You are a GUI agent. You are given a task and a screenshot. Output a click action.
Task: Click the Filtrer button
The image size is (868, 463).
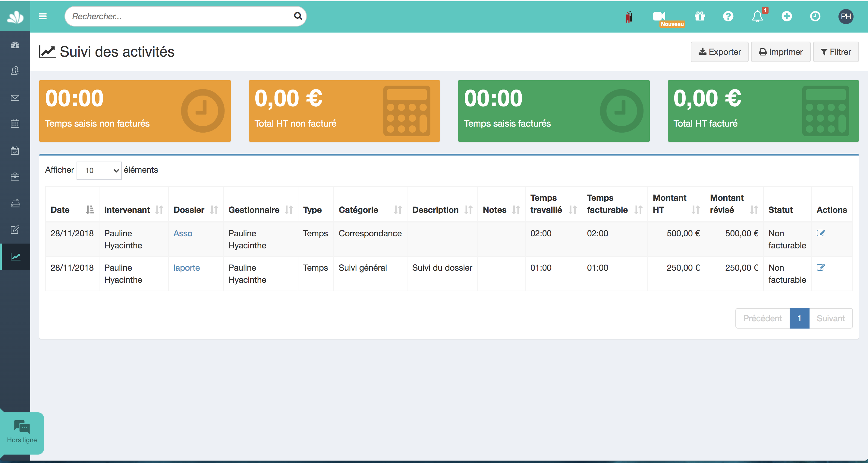pos(836,52)
